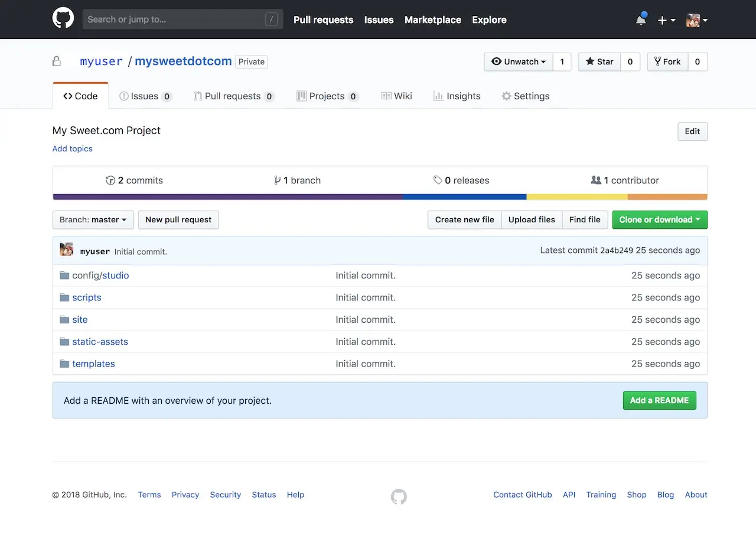Click Add a README button
This screenshot has width=756, height=535.
pyautogui.click(x=659, y=400)
